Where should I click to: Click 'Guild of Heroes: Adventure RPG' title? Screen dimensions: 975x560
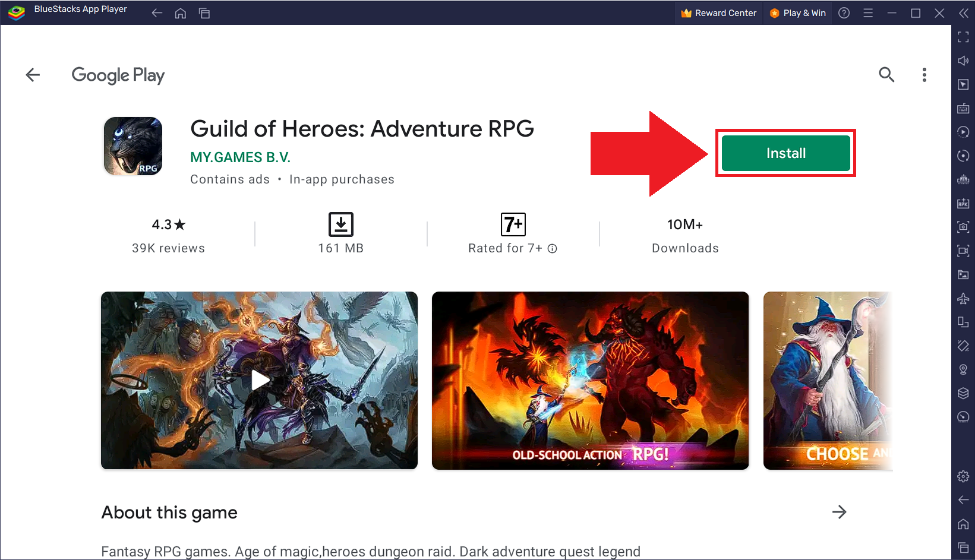pyautogui.click(x=362, y=129)
